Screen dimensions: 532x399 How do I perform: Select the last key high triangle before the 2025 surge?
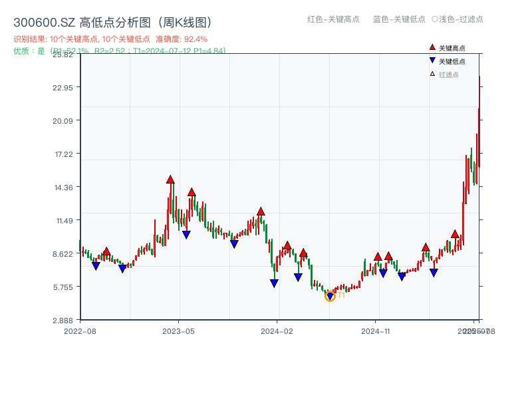455,234
